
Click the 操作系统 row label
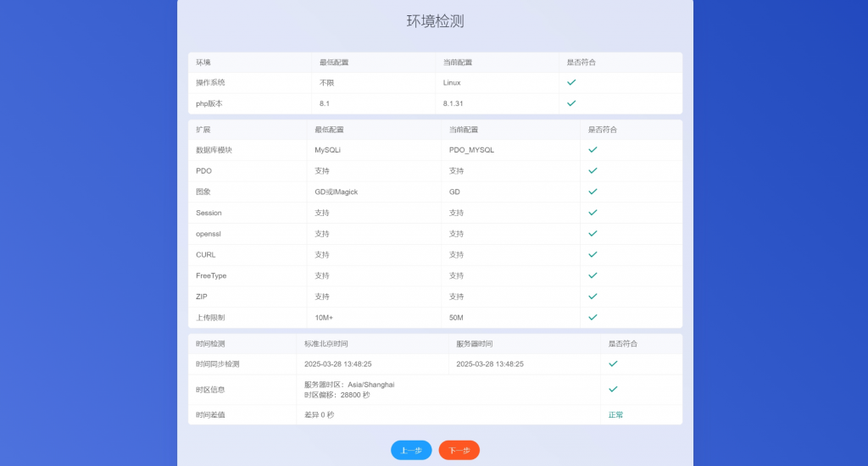[210, 82]
